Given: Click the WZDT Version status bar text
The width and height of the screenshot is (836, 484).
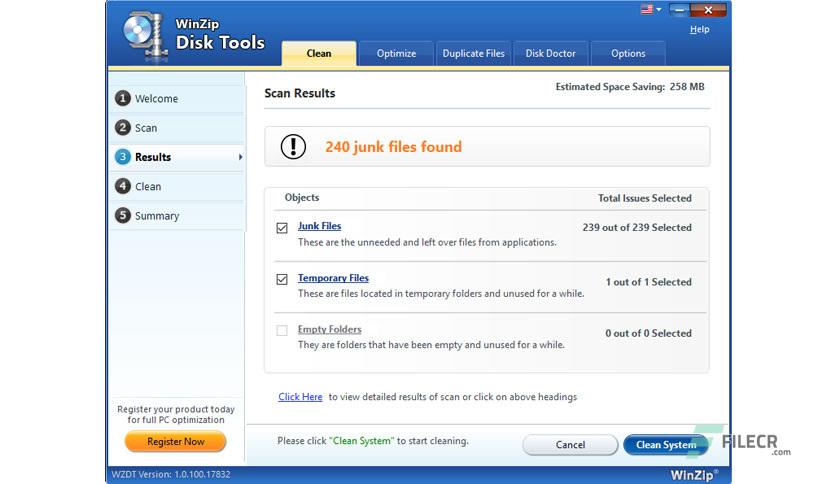Looking at the screenshot, I should click(x=171, y=474).
